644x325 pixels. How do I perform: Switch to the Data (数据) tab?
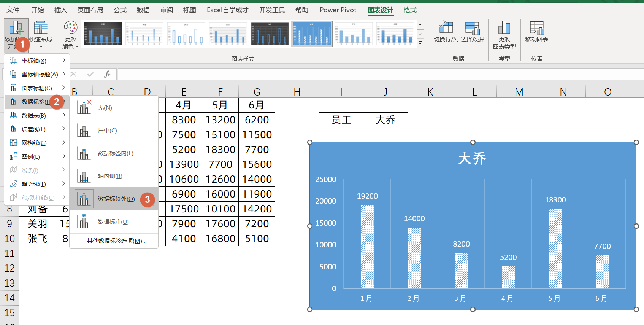tap(143, 10)
